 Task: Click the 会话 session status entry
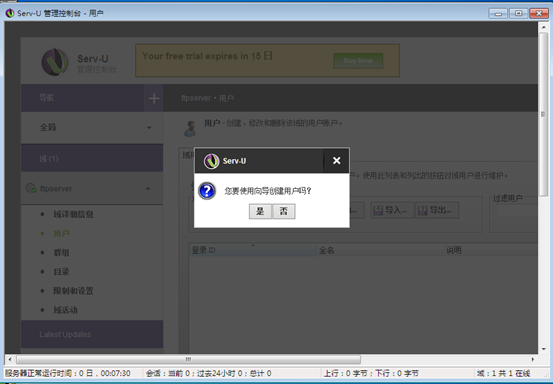pyautogui.click(x=208, y=373)
